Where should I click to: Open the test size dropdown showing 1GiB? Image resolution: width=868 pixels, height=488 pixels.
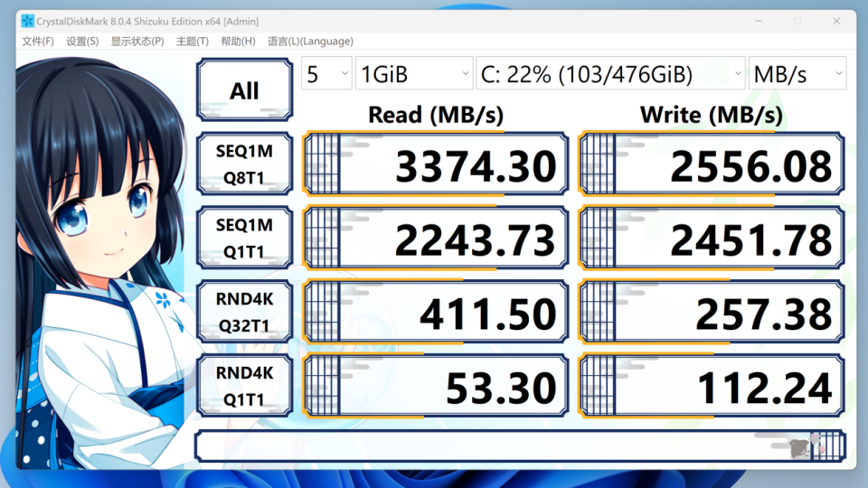[x=414, y=73]
